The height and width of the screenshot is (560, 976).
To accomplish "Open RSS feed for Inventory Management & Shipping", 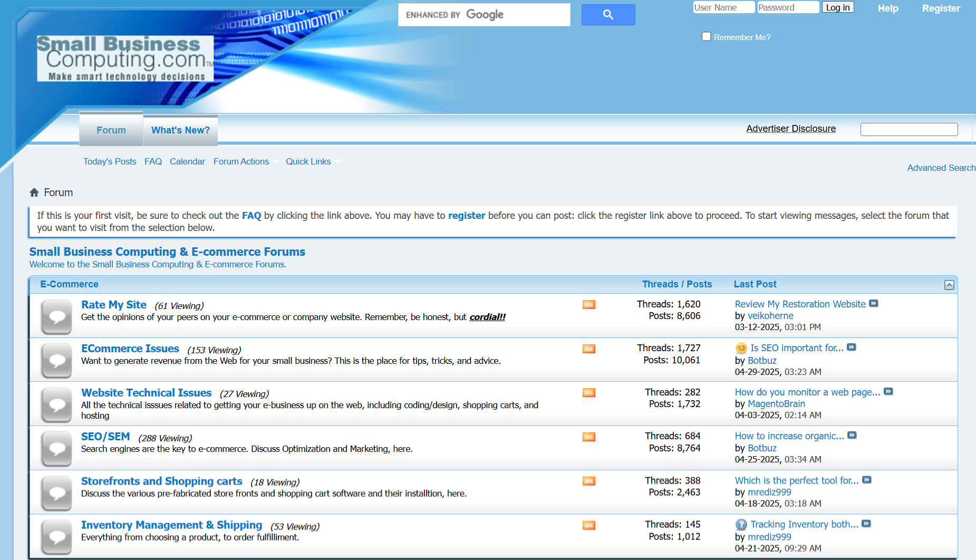I will [x=589, y=526].
